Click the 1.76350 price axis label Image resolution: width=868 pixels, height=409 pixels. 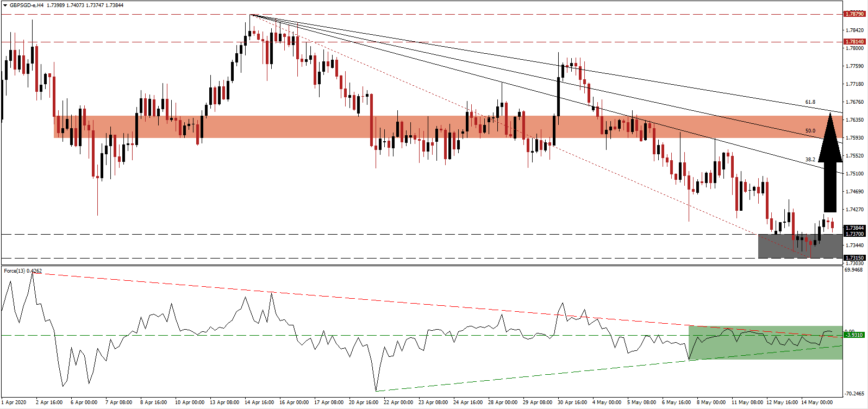pos(854,120)
